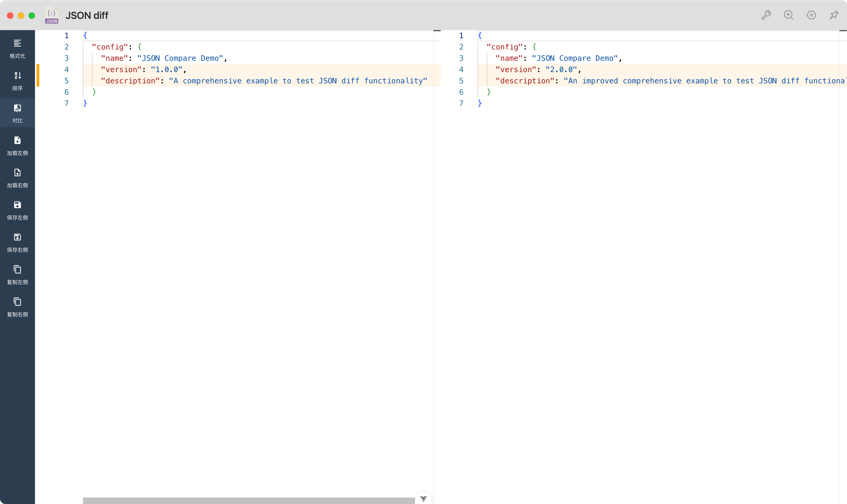Click "JSON Compare Demo" in the right editor

point(575,58)
